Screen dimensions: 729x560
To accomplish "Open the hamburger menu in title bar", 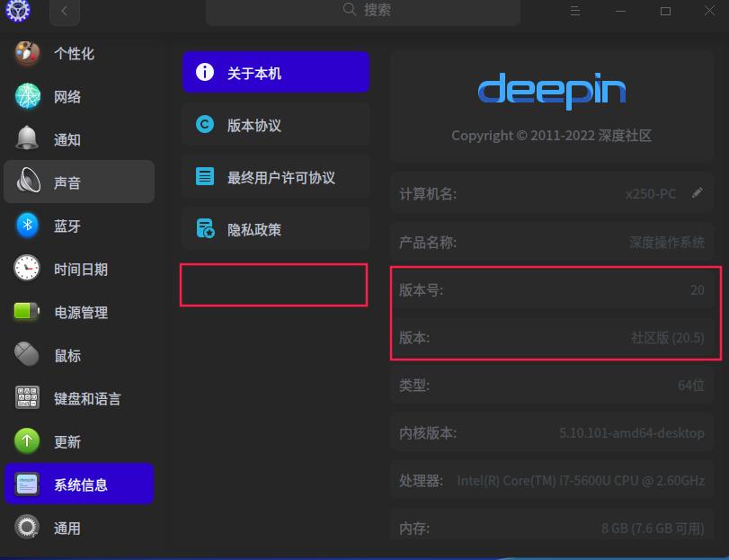I will click(x=574, y=11).
